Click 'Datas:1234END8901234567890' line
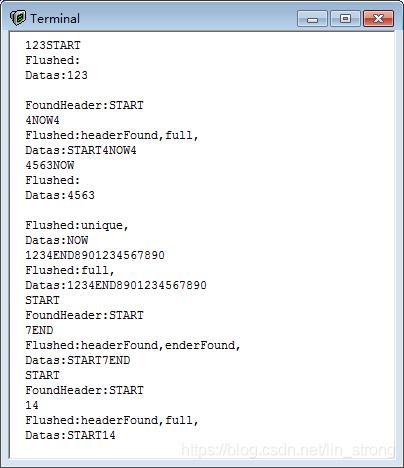 [x=116, y=285]
